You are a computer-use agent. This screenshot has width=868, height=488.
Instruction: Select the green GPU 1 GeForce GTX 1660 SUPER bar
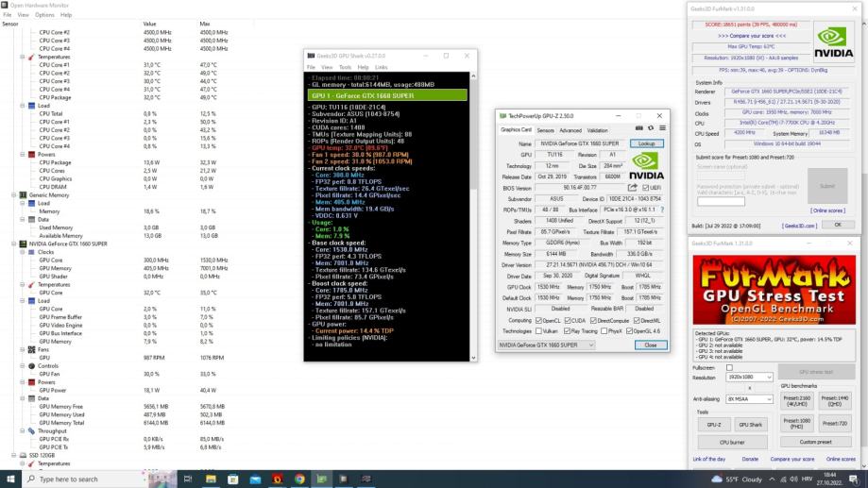(387, 95)
